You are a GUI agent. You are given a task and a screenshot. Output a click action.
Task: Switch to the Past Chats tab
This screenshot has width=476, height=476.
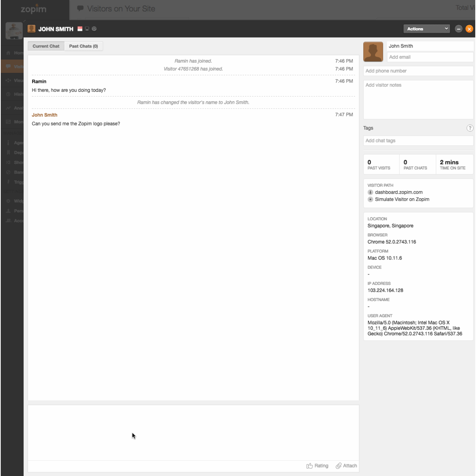click(84, 46)
